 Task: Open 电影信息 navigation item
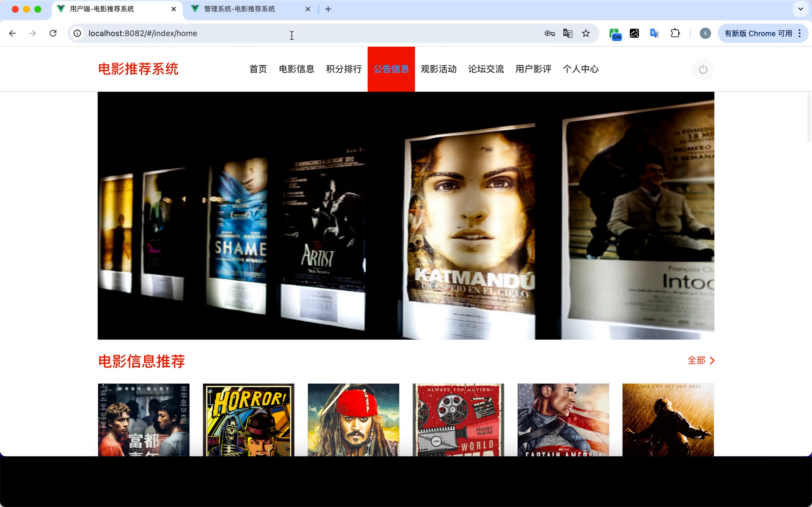click(x=297, y=69)
